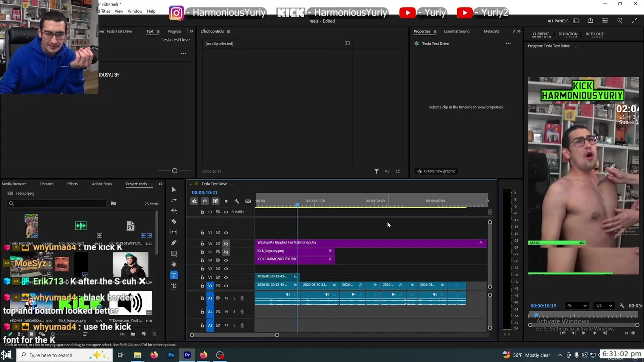
Task: Click the filter funnel icon in Effect Controls
Action: click(376, 171)
